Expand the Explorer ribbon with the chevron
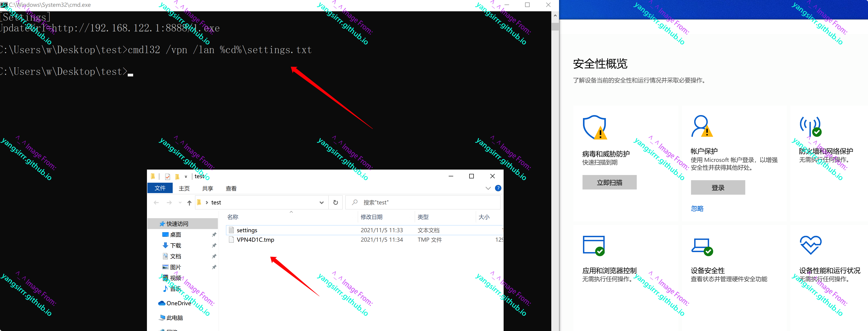Viewport: 868px width, 331px height. [x=488, y=188]
